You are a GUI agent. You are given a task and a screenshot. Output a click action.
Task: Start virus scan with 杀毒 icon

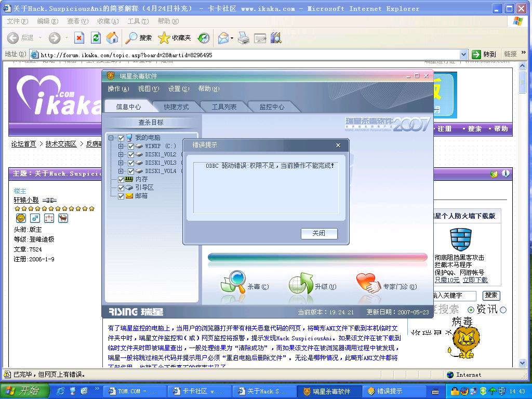click(233, 282)
